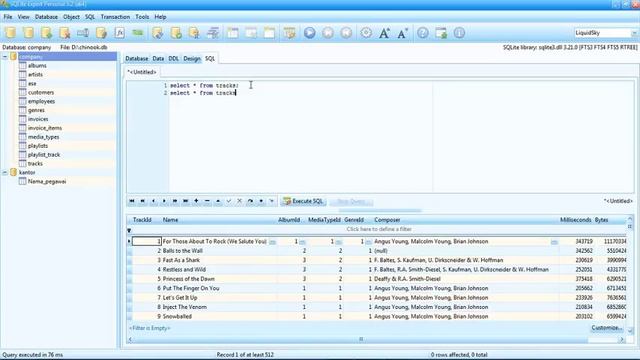
Task: Click the 'Princess of the Dawn' cell
Action: tap(219, 279)
